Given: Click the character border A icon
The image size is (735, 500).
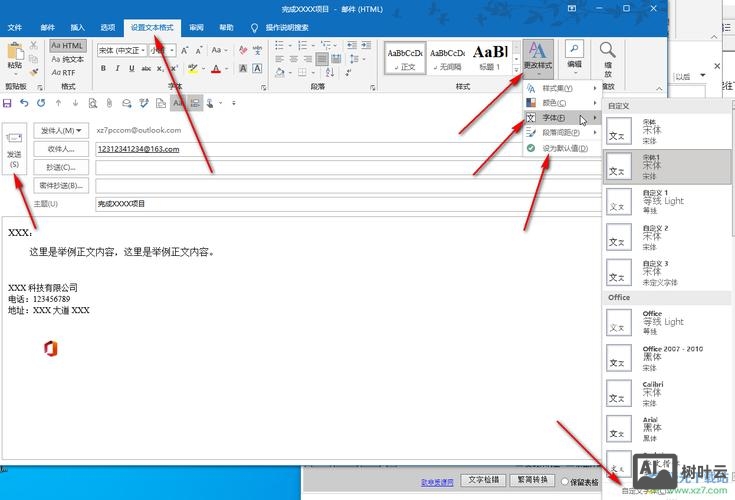Looking at the screenshot, I should pos(257,68).
